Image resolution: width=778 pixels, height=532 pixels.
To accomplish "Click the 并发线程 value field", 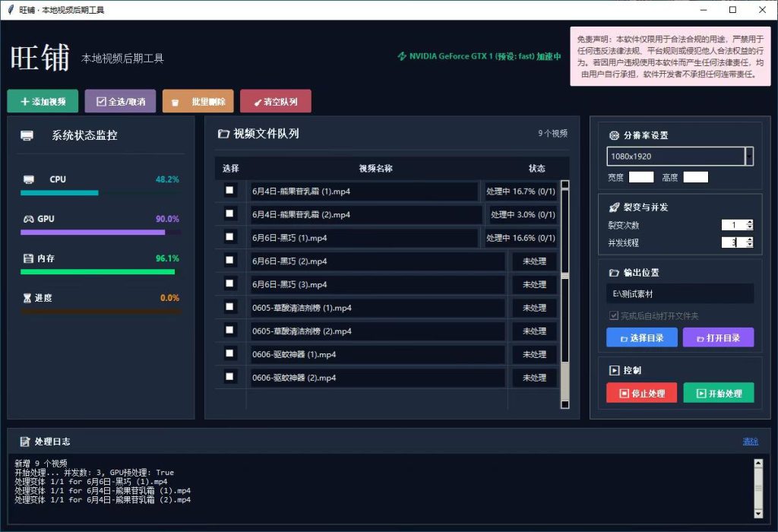I will point(734,242).
